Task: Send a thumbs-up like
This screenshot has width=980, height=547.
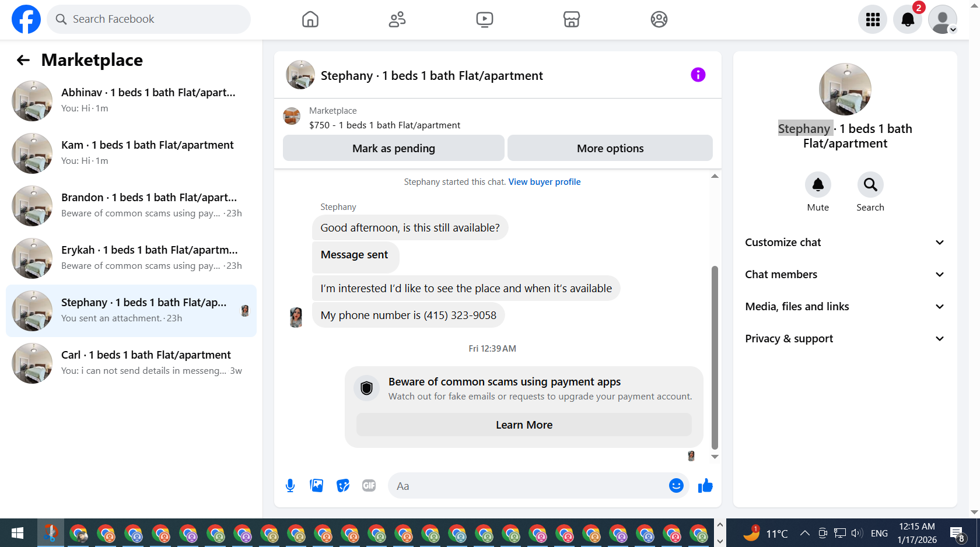Action: (x=705, y=486)
